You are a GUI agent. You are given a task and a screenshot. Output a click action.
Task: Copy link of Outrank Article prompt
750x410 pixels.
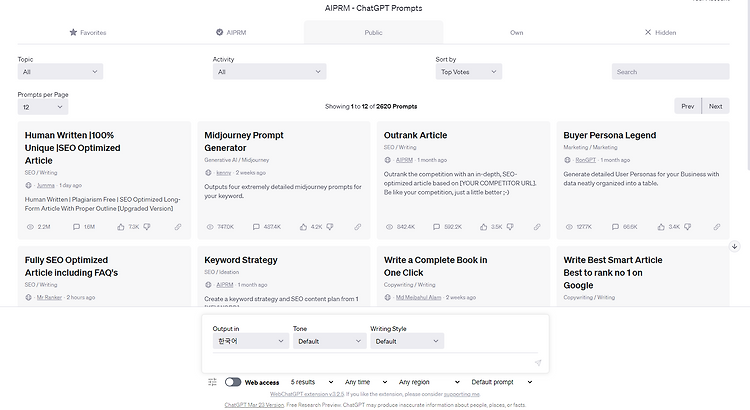tap(537, 227)
